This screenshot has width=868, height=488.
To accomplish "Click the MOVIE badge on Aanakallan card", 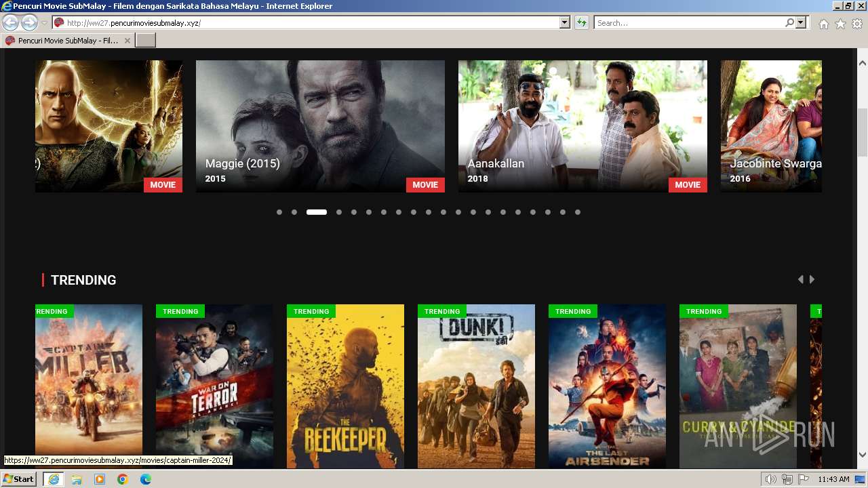I will [688, 184].
